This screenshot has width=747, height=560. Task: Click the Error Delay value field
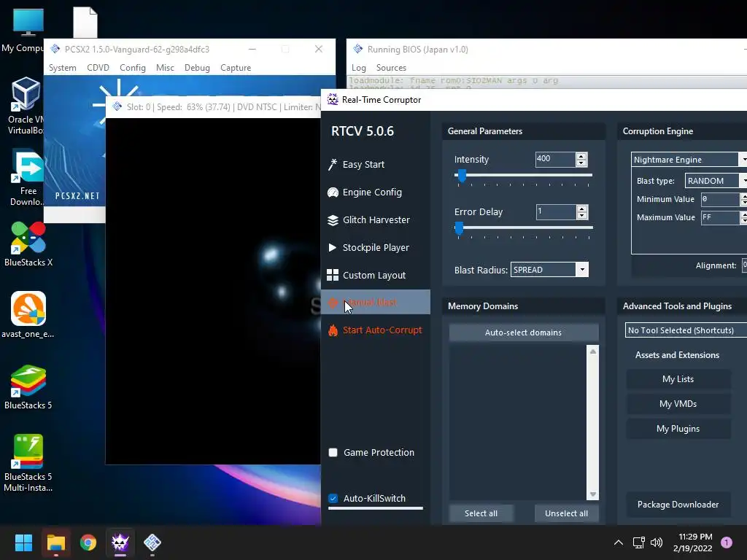pyautogui.click(x=556, y=212)
